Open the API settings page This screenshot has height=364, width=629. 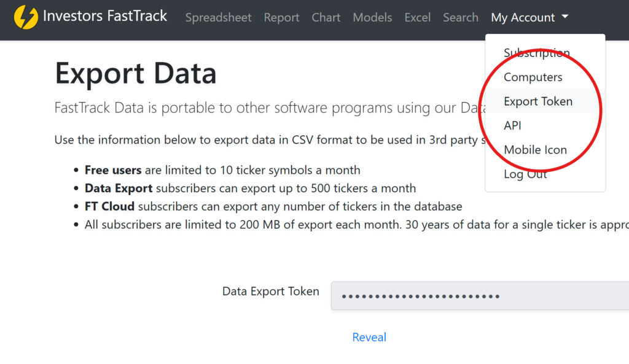click(512, 125)
